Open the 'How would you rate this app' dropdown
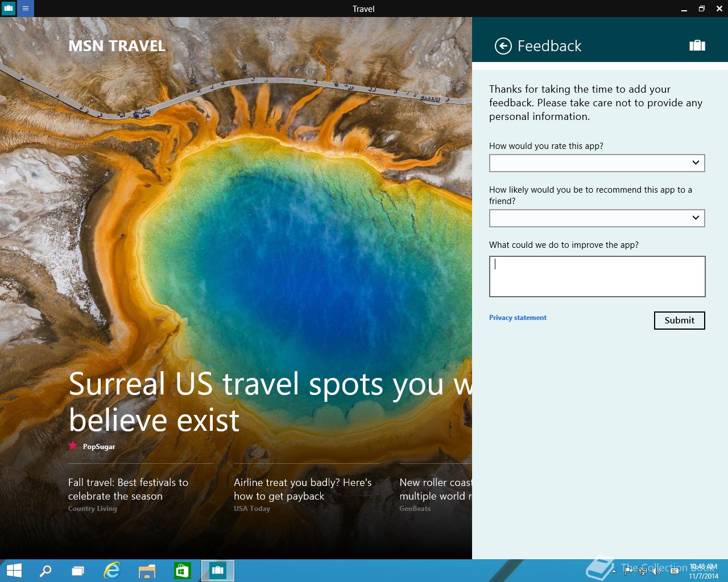728x582 pixels. click(x=597, y=163)
